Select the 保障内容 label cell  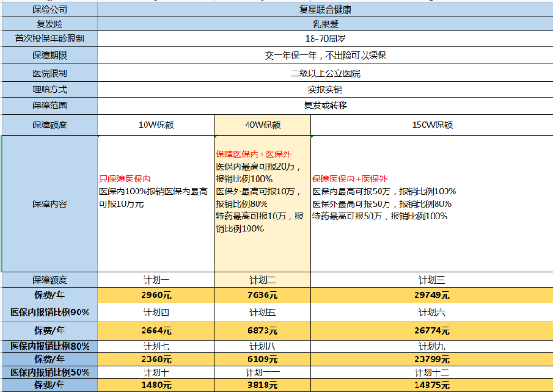(50, 204)
